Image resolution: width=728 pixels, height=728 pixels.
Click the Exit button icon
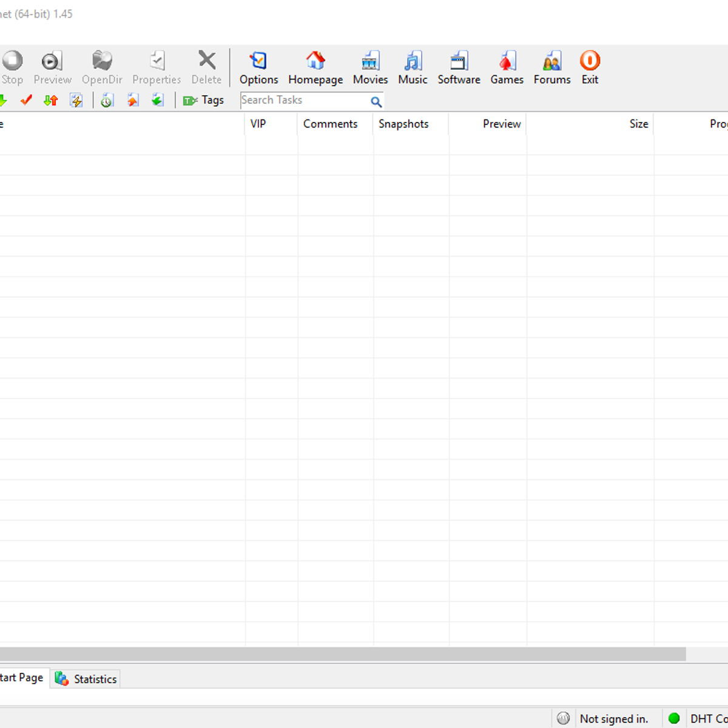(x=590, y=61)
